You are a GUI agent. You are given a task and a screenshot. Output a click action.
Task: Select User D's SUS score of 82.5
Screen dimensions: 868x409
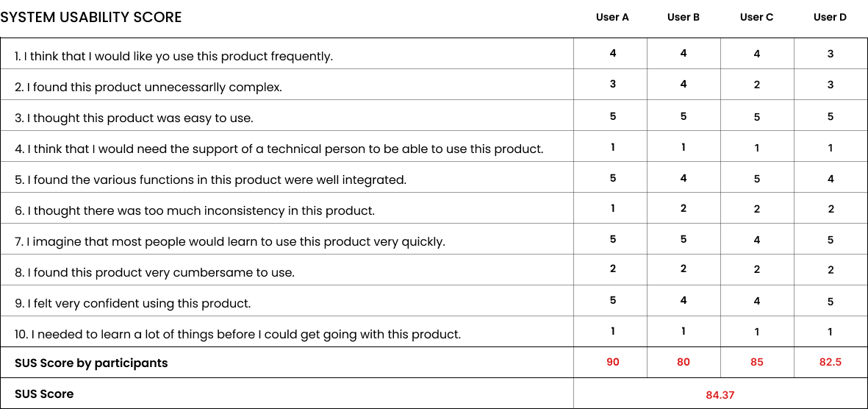tap(830, 363)
